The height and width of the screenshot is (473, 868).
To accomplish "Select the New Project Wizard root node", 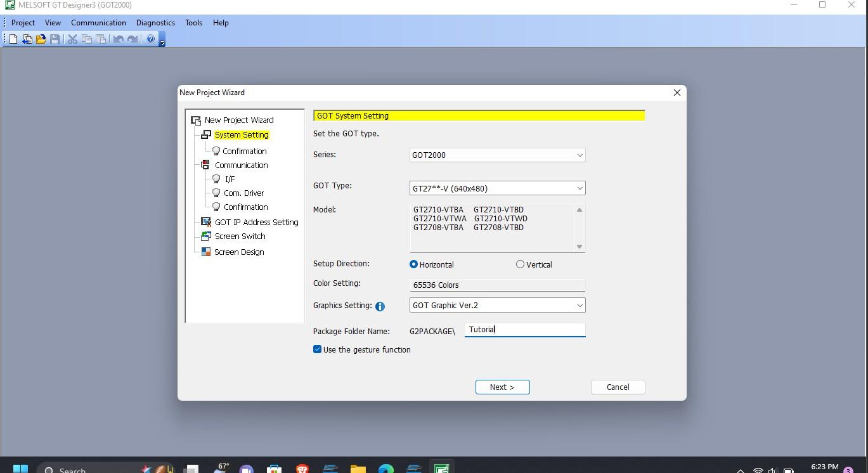I will click(239, 120).
